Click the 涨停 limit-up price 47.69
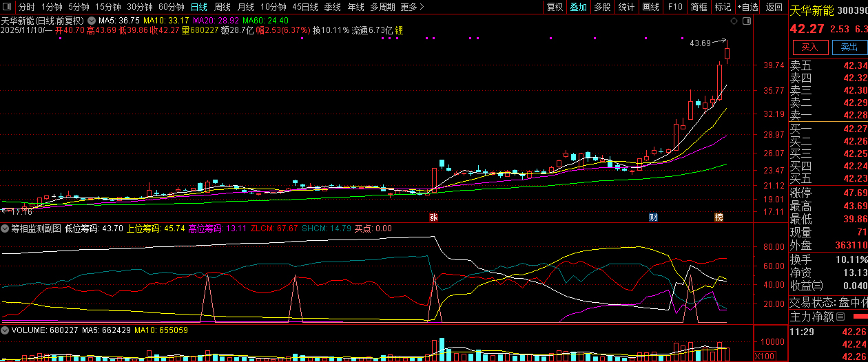The width and height of the screenshot is (868, 362). (855, 193)
